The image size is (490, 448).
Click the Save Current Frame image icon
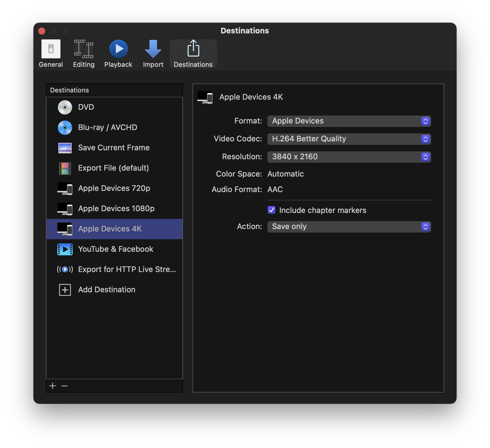[x=65, y=148]
